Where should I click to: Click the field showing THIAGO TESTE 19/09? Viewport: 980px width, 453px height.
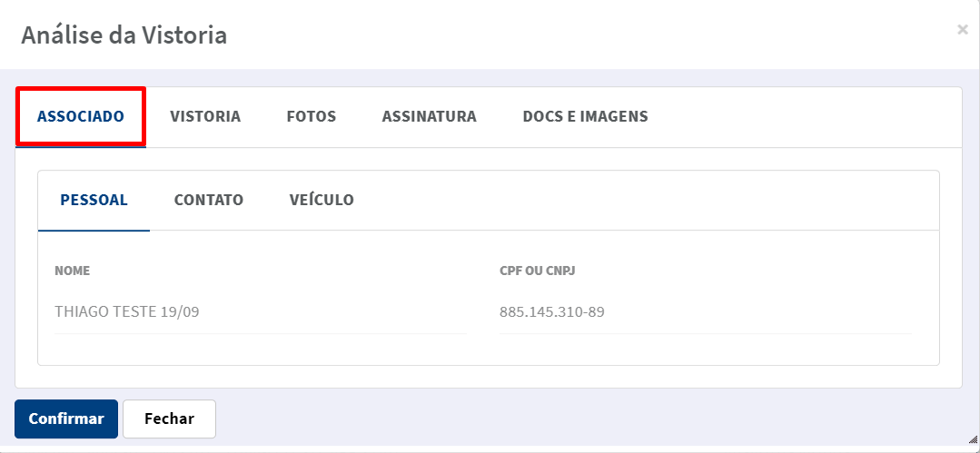261,311
